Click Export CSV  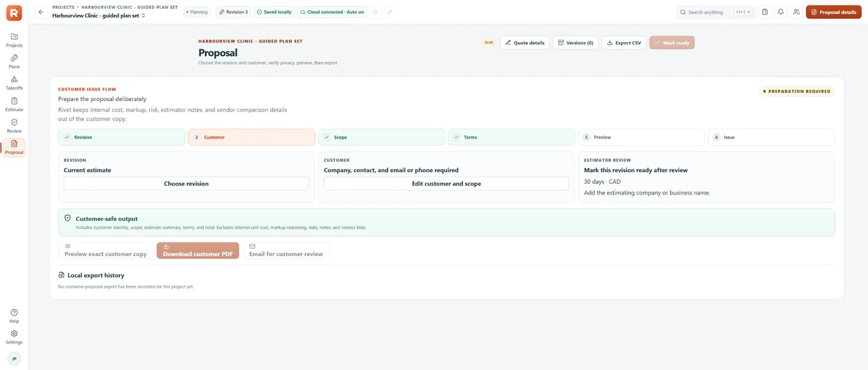[624, 43]
